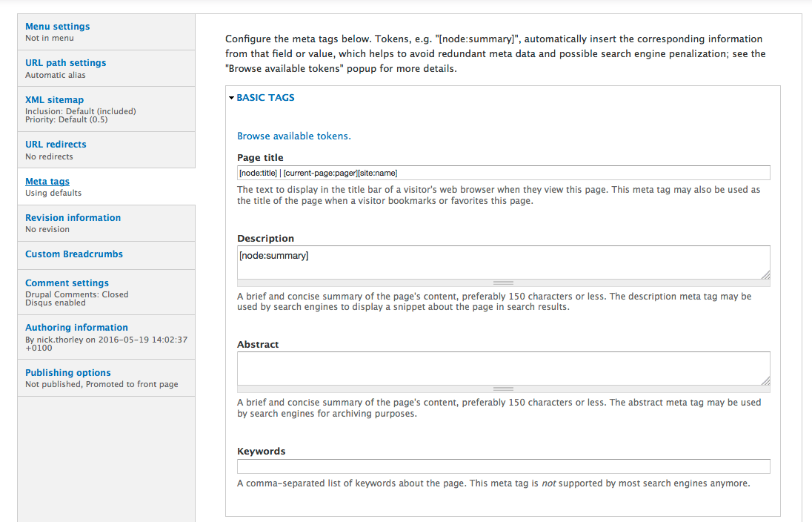Click 'Not published, Promoted to front page' text
This screenshot has height=522, width=812.
tap(101, 384)
